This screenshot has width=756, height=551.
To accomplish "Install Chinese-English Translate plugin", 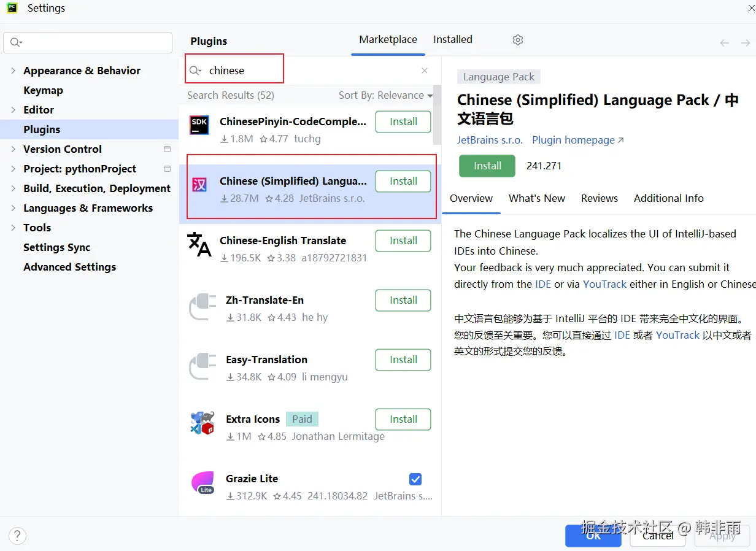I will (x=403, y=241).
